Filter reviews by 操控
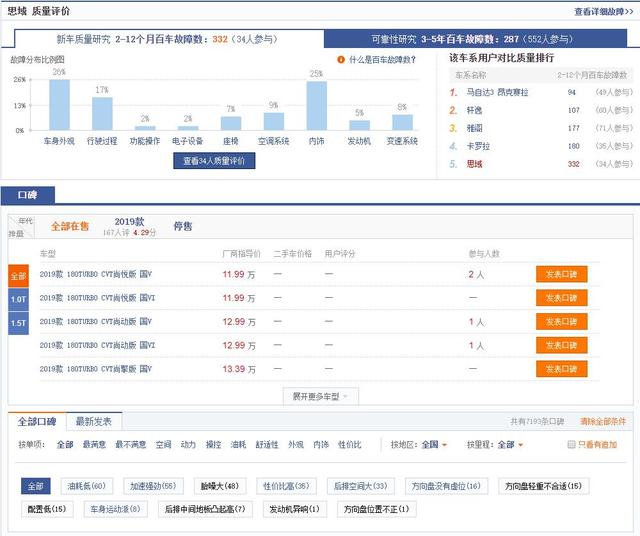The image size is (640, 536). pos(213,445)
